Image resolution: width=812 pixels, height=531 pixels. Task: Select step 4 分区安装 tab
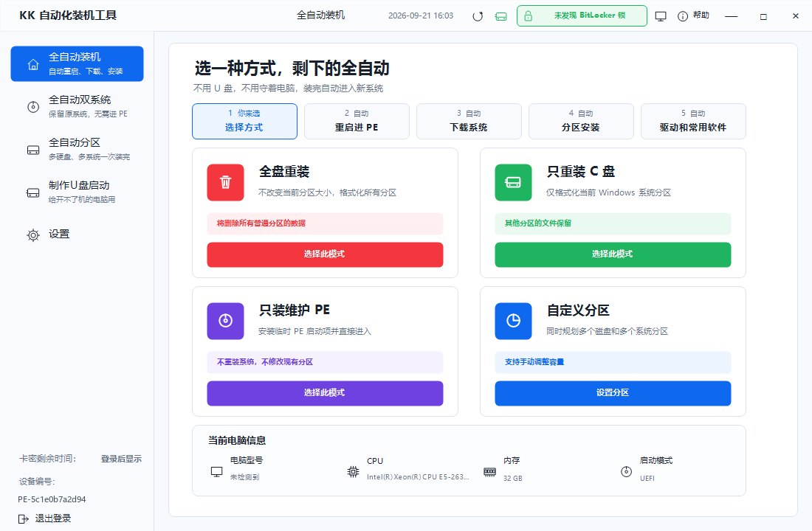581,121
